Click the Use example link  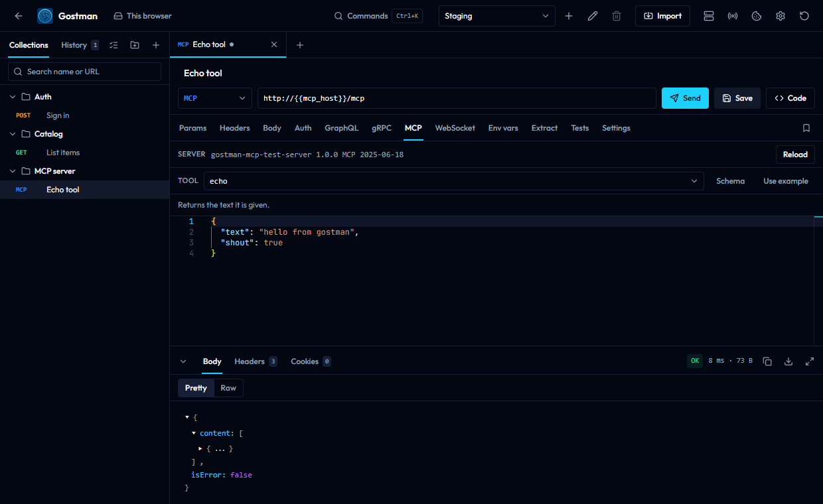786,181
